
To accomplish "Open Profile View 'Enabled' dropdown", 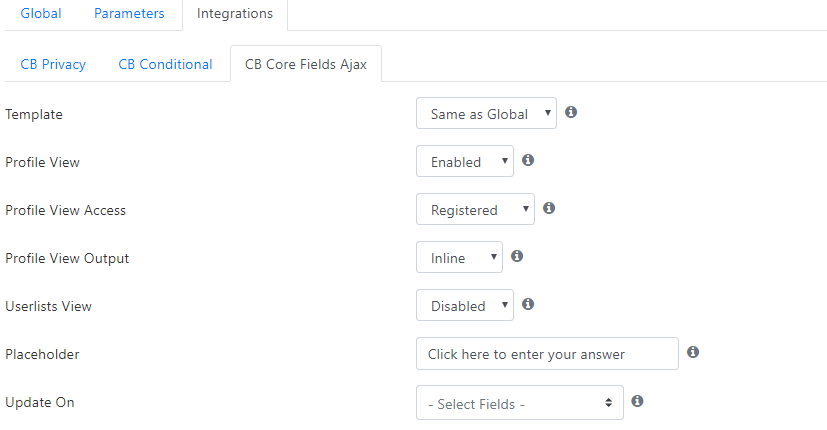I will point(465,161).
